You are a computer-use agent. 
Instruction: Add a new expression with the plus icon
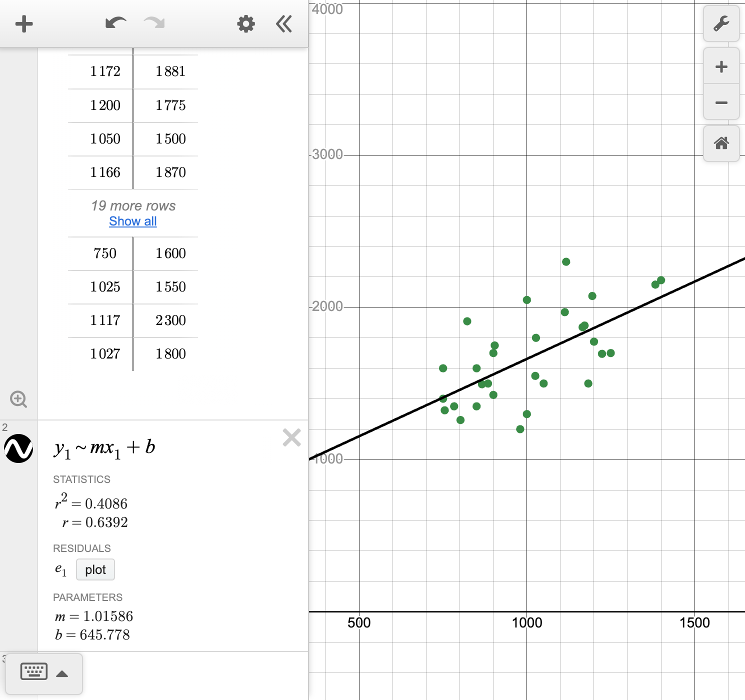[23, 23]
